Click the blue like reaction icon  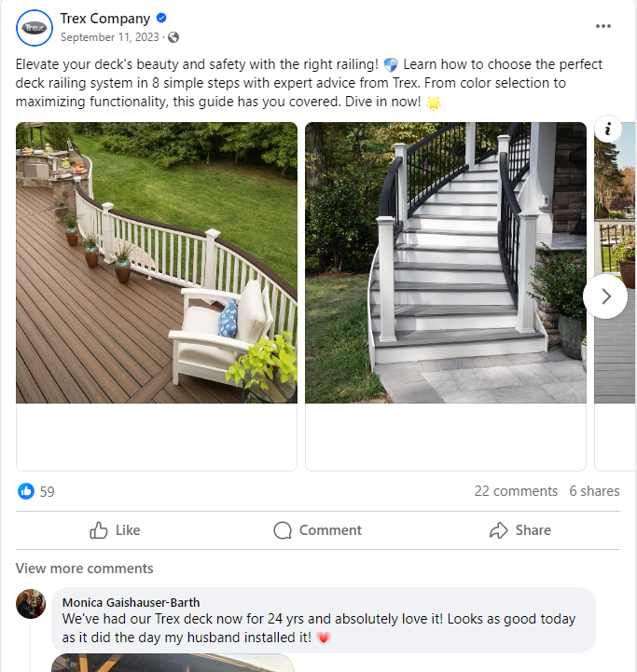coord(26,491)
